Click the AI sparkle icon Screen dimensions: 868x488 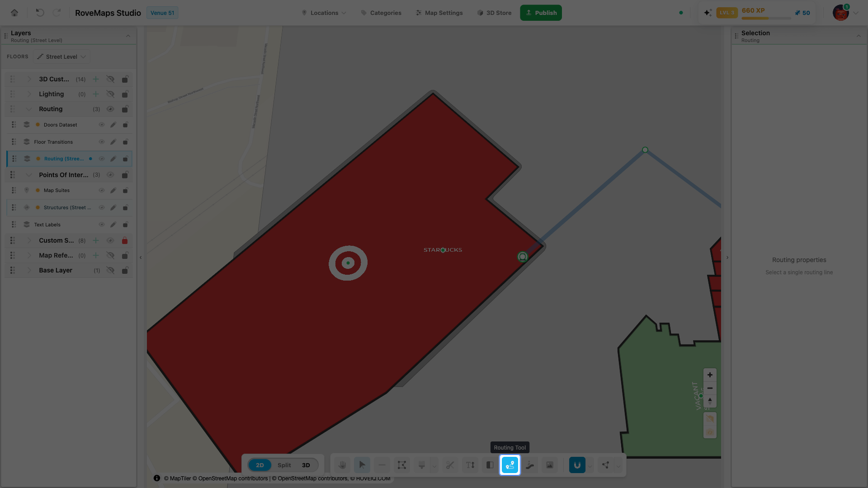pyautogui.click(x=708, y=13)
